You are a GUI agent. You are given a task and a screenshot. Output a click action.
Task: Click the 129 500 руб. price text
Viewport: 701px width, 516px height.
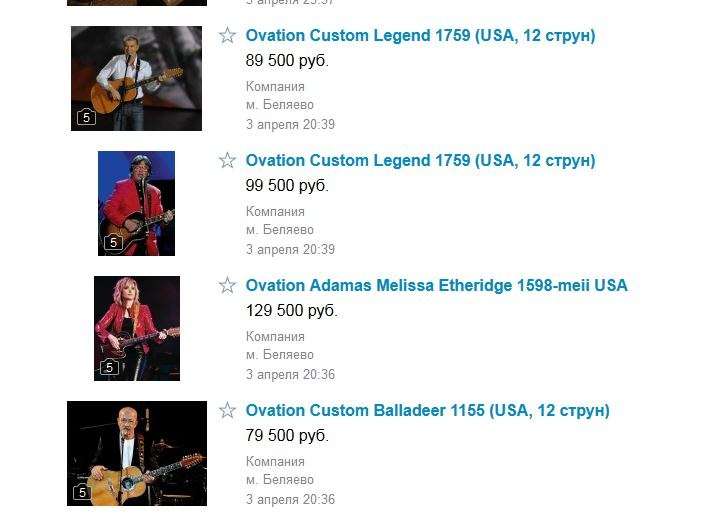(291, 310)
